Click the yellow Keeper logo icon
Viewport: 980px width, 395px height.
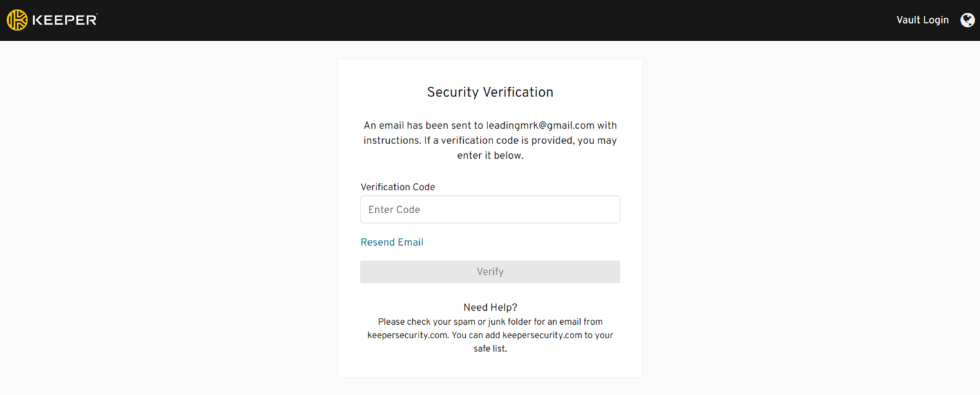pos(17,20)
